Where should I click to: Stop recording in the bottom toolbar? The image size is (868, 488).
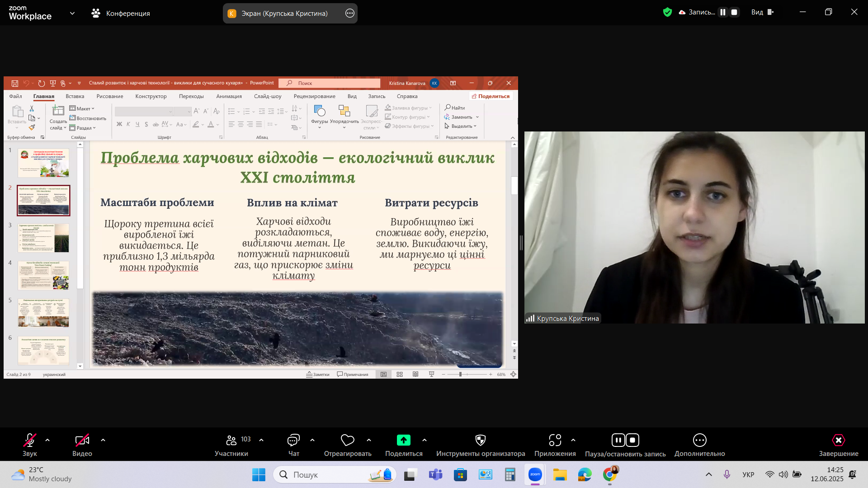click(x=632, y=440)
